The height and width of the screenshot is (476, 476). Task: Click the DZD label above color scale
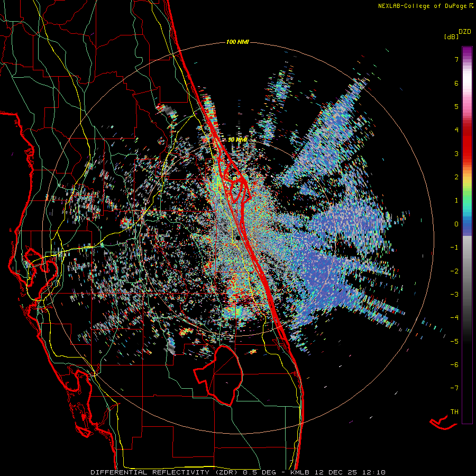[x=465, y=32]
